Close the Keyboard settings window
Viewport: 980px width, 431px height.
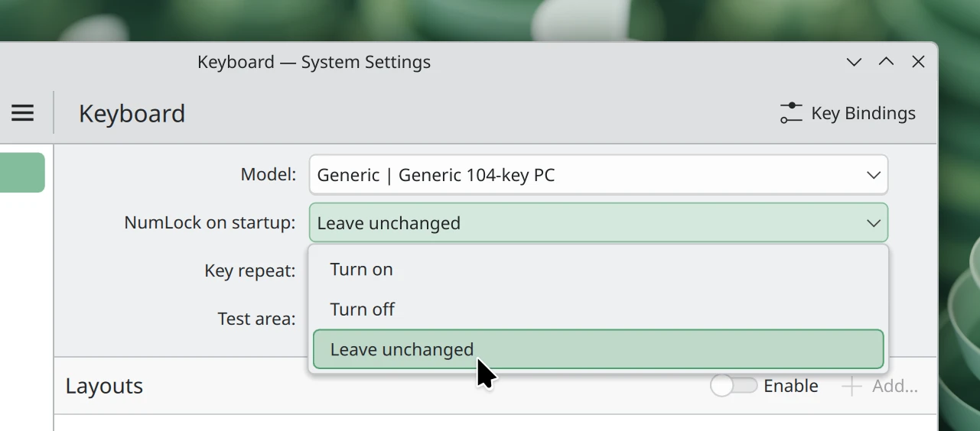pos(918,63)
